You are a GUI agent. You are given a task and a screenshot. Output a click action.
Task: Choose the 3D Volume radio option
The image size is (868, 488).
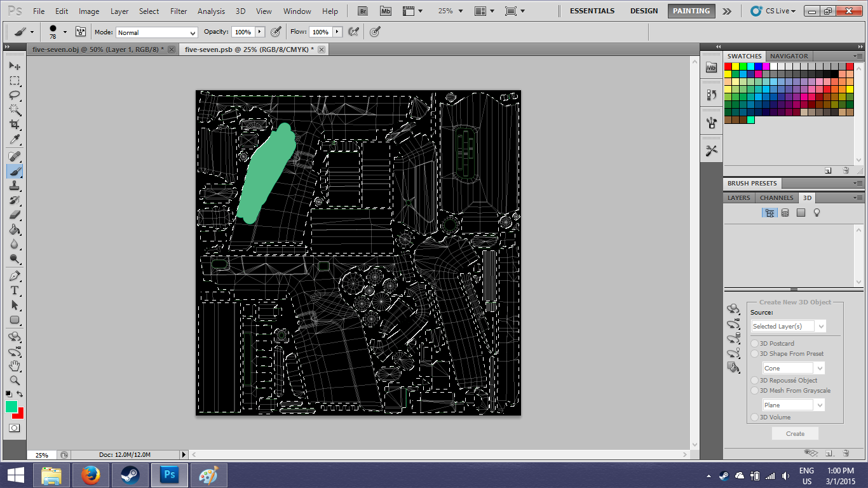coord(755,417)
